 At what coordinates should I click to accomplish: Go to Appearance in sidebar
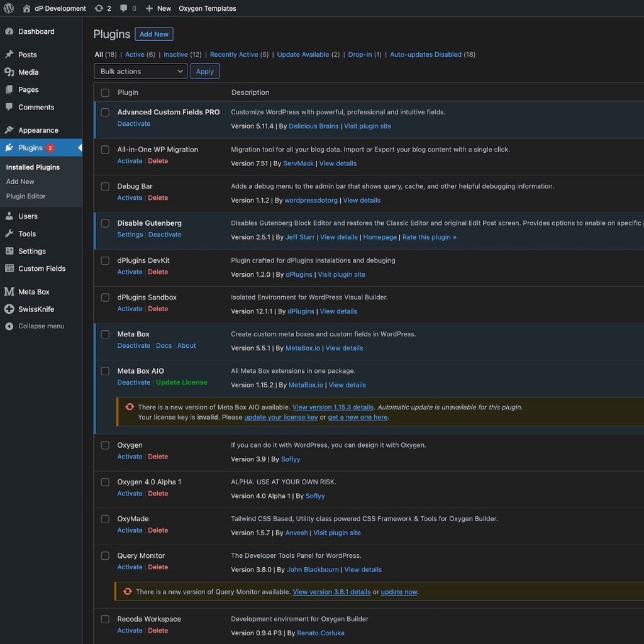(x=38, y=130)
